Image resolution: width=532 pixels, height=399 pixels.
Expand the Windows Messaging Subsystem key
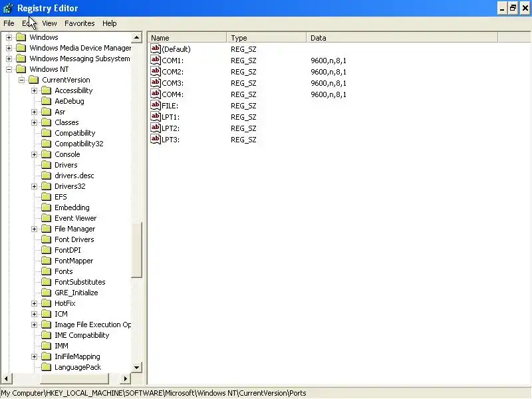coord(9,59)
